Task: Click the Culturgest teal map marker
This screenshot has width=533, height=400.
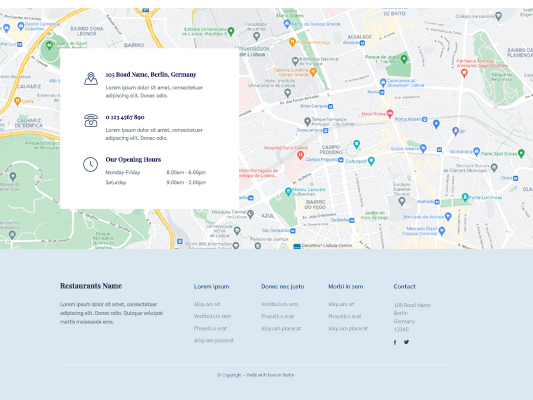Action: pos(371,161)
